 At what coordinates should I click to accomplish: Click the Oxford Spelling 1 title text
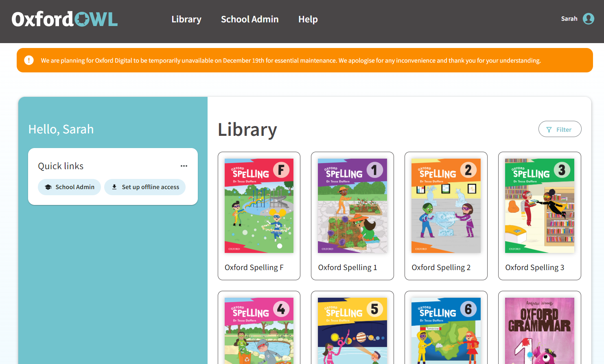[348, 268]
